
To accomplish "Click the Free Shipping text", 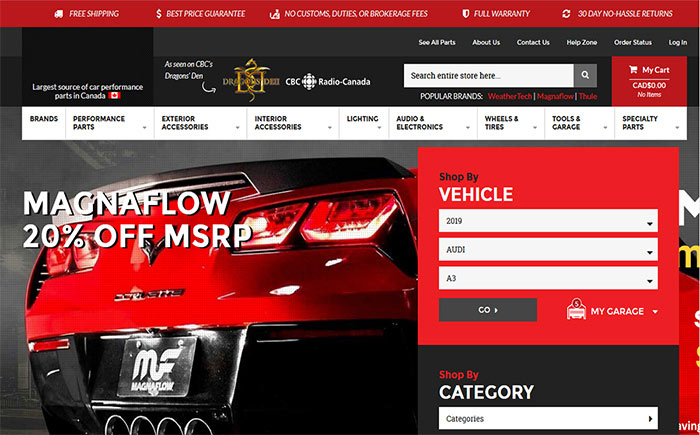I will [94, 14].
